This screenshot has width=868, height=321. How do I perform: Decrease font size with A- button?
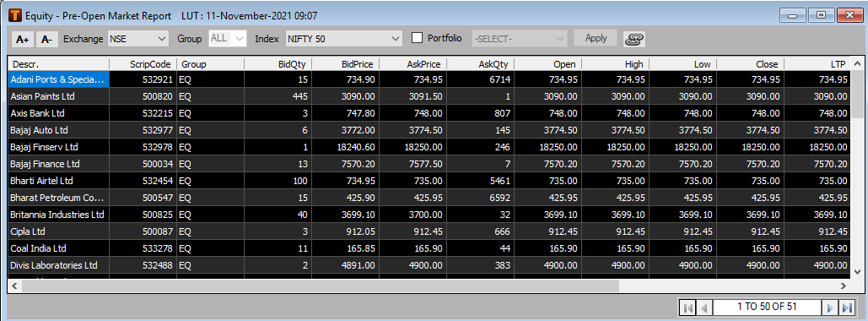[x=47, y=39]
